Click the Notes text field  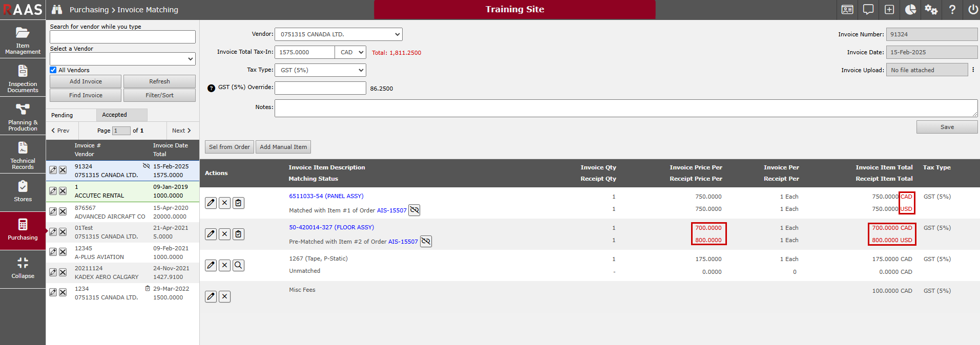click(x=625, y=108)
